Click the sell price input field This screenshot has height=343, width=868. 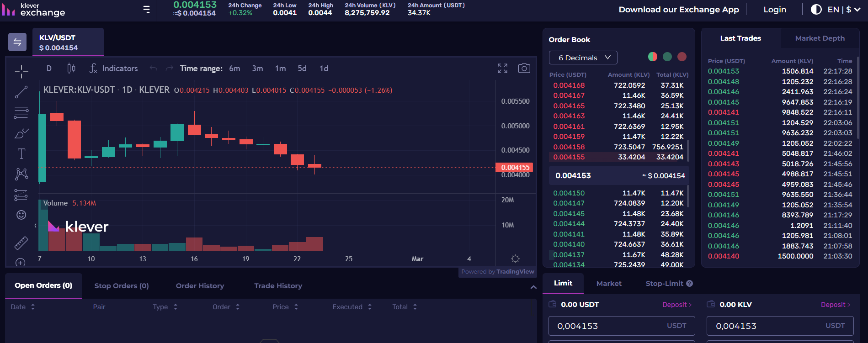[x=780, y=326]
